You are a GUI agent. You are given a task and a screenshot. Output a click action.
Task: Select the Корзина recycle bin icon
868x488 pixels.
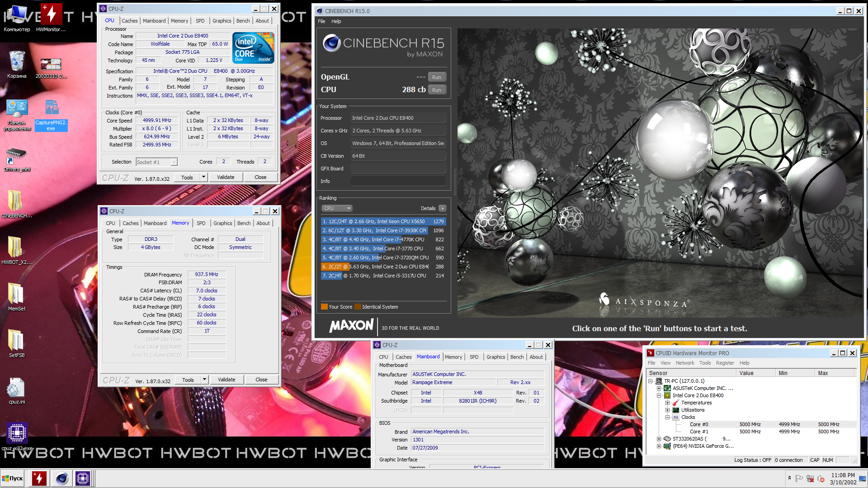coord(17,64)
